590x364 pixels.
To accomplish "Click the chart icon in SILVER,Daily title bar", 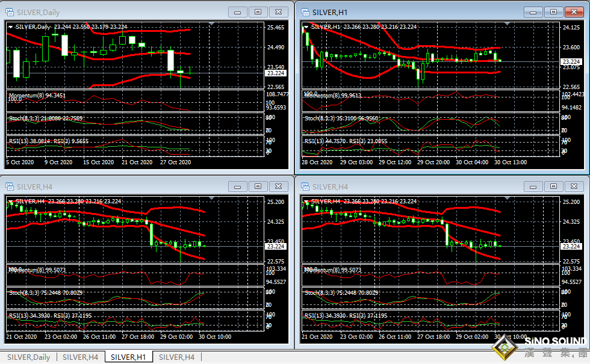I will click(x=10, y=13).
